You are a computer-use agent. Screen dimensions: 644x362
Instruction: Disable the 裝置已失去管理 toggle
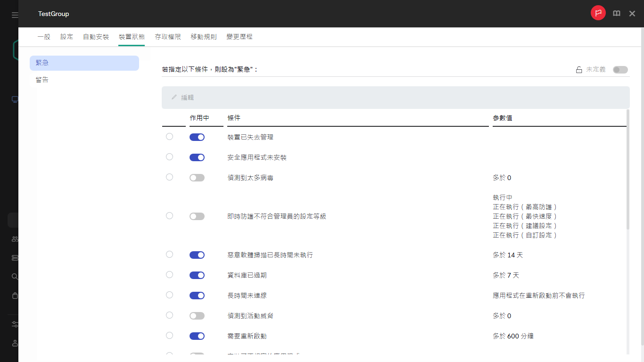click(x=197, y=137)
